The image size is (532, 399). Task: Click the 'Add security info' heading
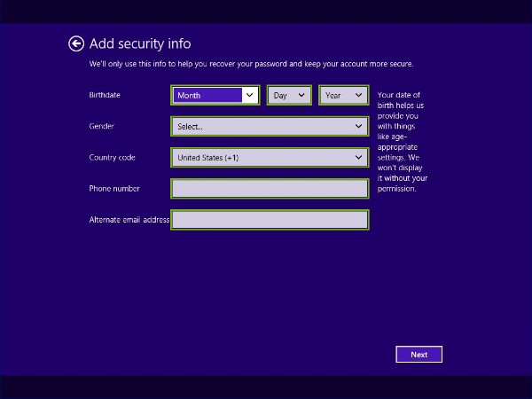(x=140, y=44)
